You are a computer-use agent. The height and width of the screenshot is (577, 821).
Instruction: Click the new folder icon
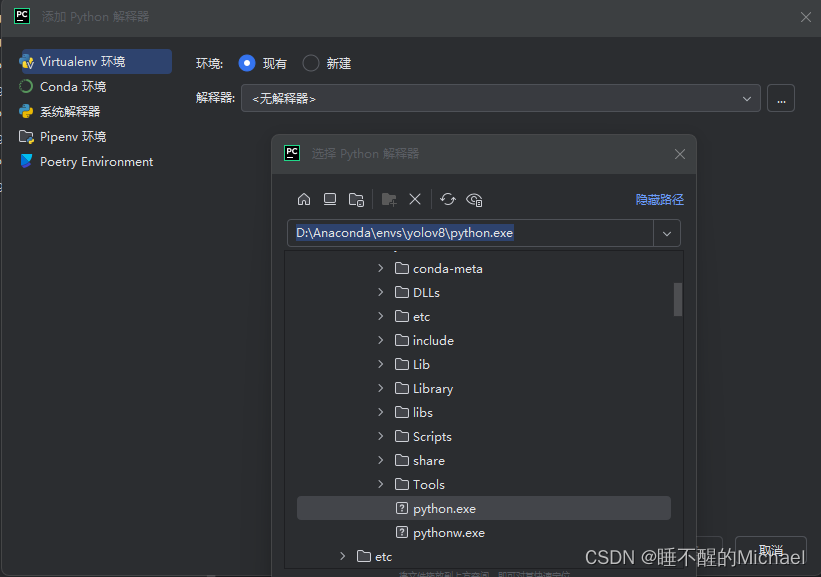(x=389, y=199)
